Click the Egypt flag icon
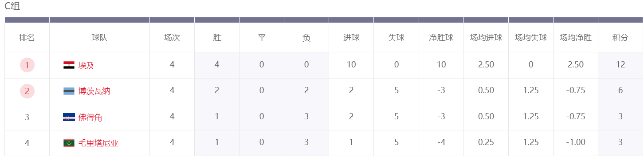 pyautogui.click(x=69, y=65)
